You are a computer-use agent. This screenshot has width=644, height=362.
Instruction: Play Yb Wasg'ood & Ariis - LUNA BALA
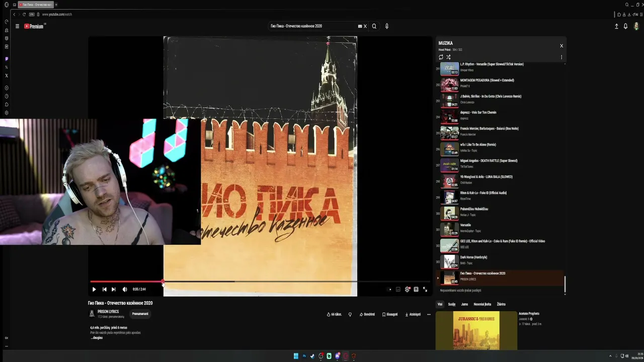coord(500,180)
